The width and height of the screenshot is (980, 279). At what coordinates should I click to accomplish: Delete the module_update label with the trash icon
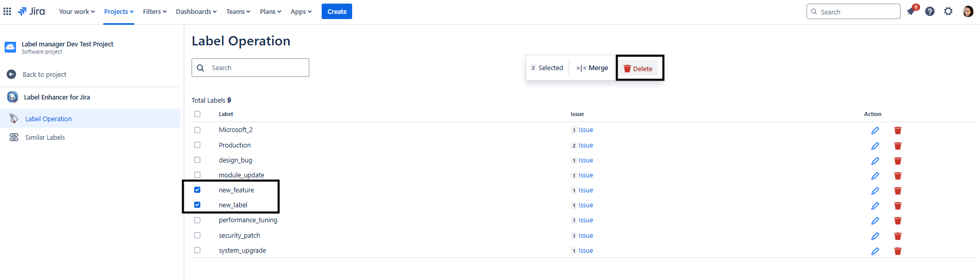coord(898,176)
